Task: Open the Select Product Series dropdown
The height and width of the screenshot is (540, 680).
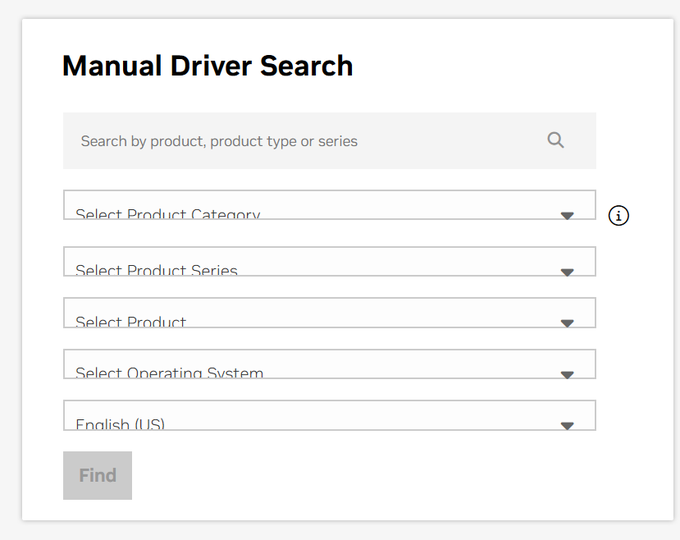Action: pyautogui.click(x=330, y=262)
